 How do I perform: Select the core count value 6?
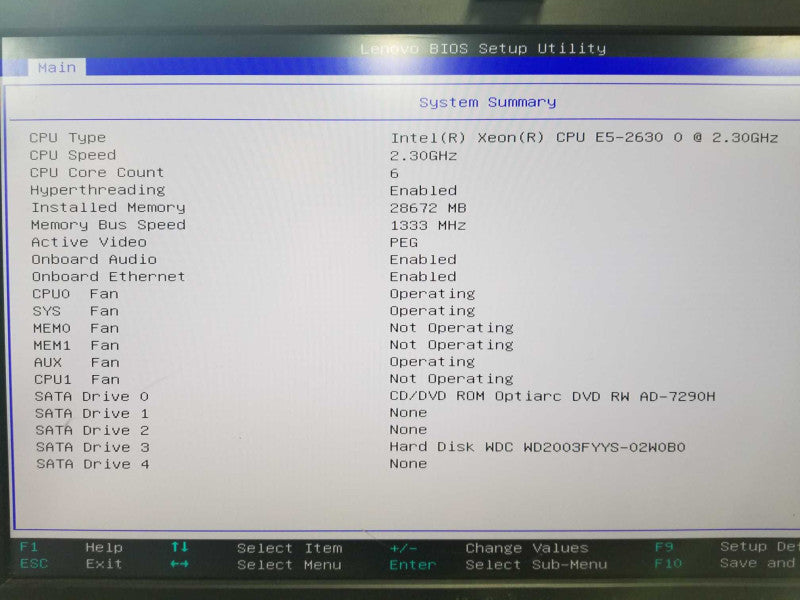[394, 173]
